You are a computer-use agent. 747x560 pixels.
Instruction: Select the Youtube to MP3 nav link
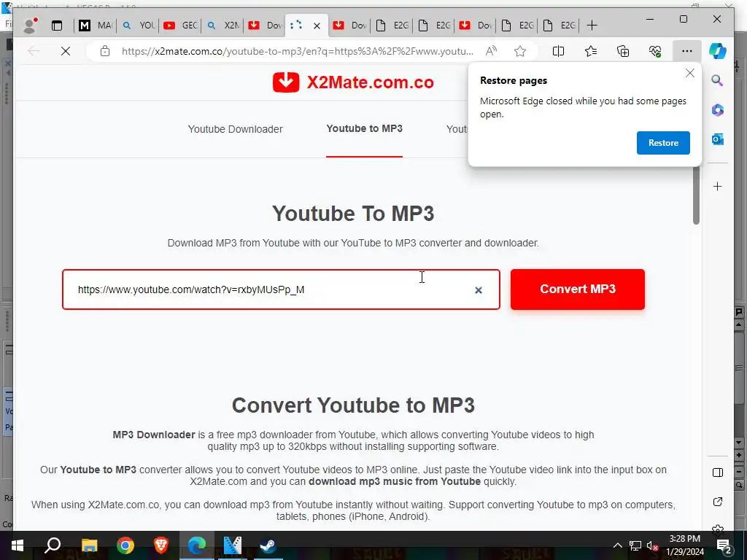coord(365,128)
